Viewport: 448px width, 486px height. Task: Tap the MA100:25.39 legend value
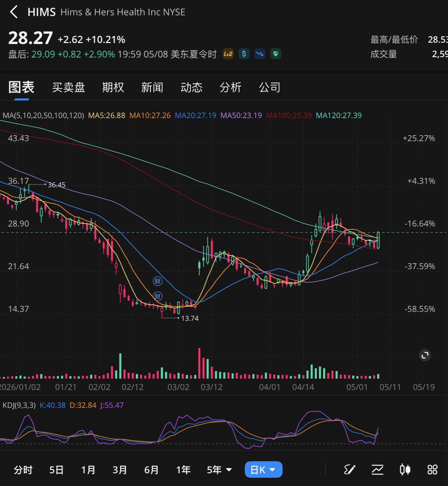pos(289,115)
